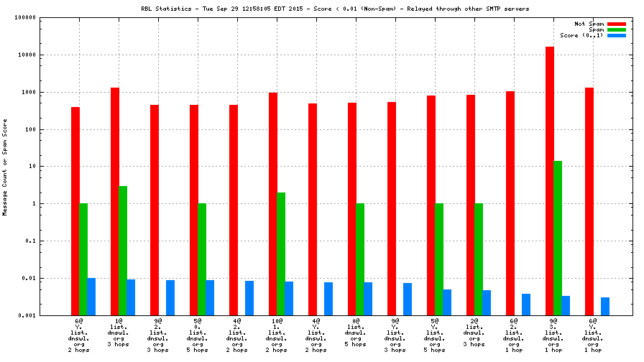Select the "9@ 3.list.dnswl.org 1 hop" axis label
This screenshot has width=644, height=362.
point(553,335)
